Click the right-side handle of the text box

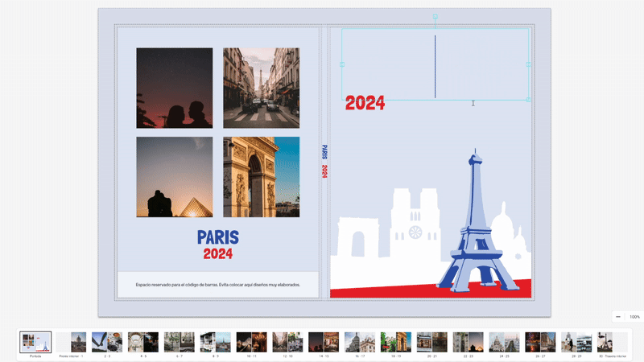pyautogui.click(x=528, y=64)
